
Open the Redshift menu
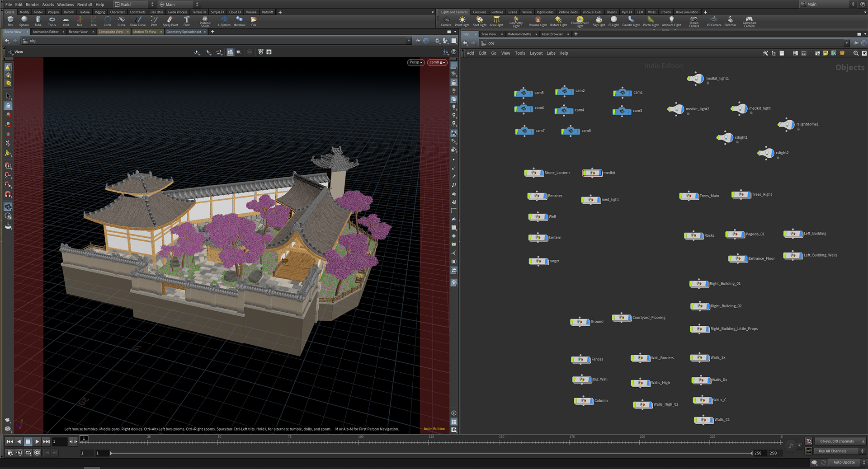tap(85, 5)
